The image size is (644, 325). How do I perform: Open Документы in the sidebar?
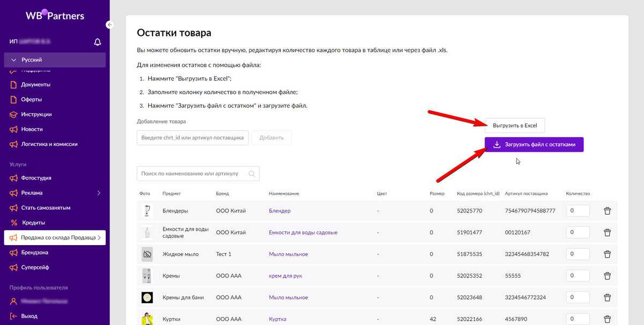pos(35,84)
